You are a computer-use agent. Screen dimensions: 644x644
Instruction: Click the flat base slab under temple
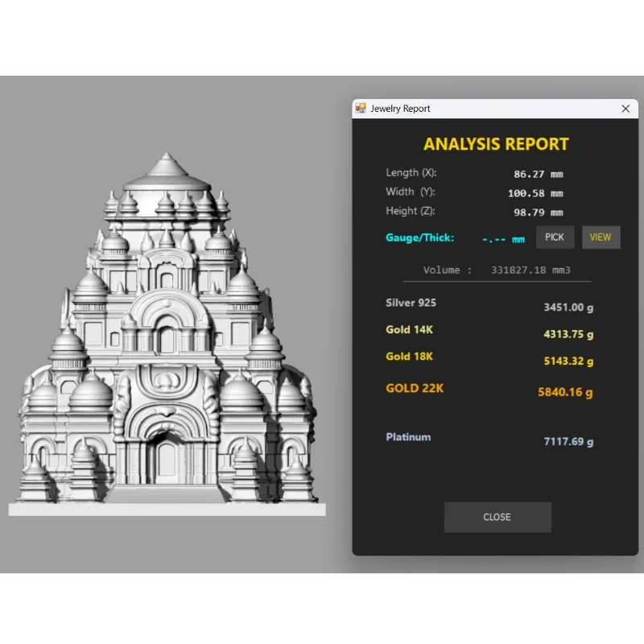(x=167, y=509)
